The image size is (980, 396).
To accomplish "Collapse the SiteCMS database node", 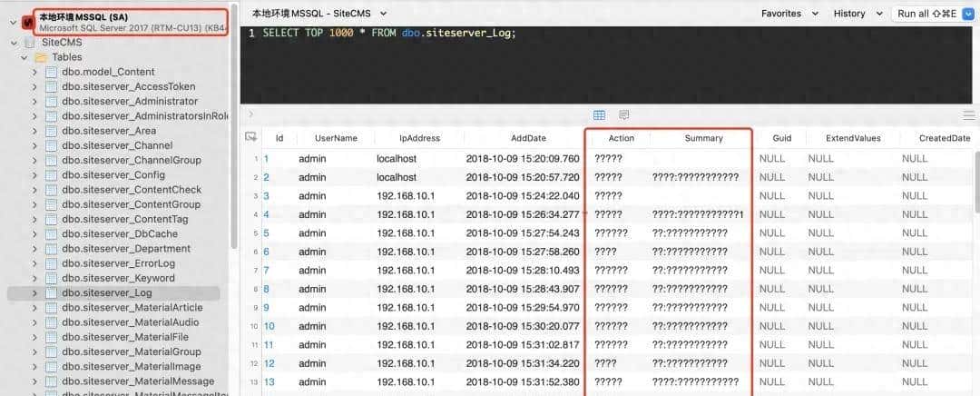I will (x=13, y=43).
